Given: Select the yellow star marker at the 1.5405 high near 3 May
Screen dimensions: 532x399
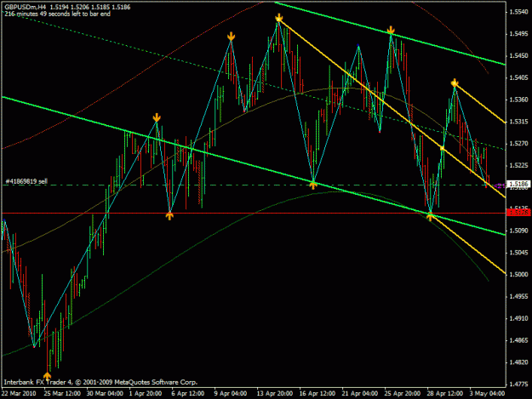Looking at the screenshot, I should tap(455, 83).
